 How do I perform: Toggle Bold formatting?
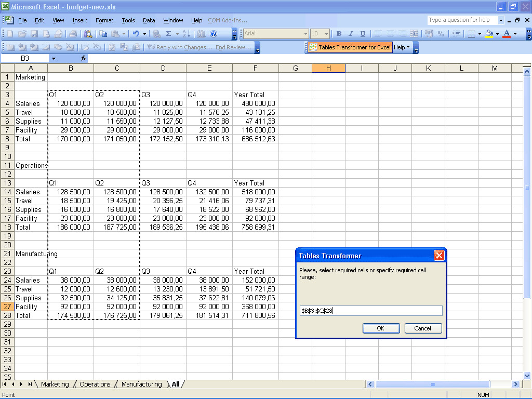339,34
